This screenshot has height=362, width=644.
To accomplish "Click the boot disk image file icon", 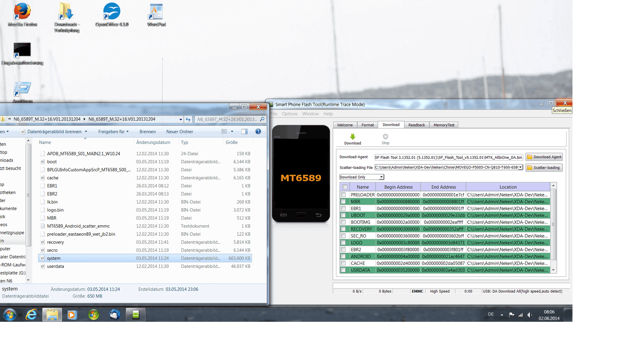I will [43, 162].
